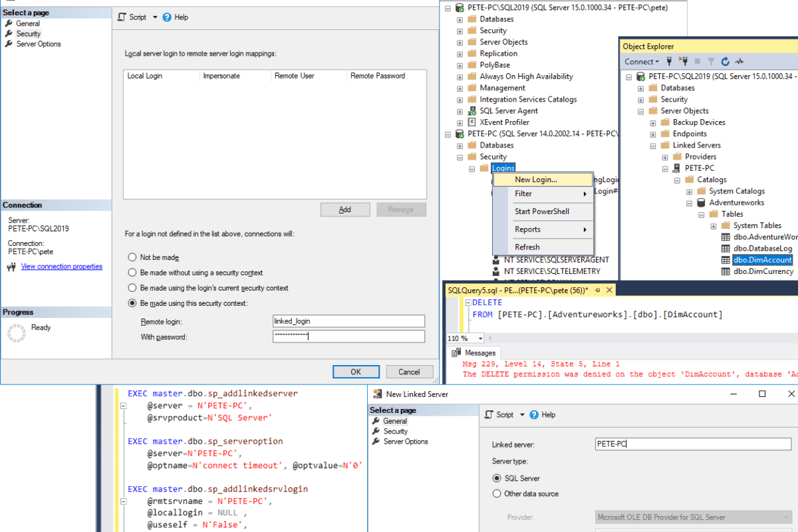Screen dimensions: 798x532
Task: Refresh Object Explorer
Action: coord(726,61)
